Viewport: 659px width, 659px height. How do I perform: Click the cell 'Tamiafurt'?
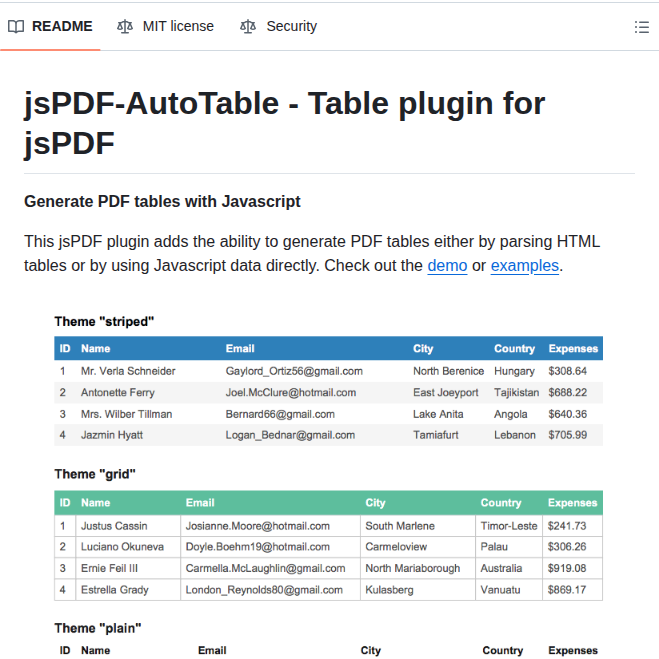click(435, 435)
